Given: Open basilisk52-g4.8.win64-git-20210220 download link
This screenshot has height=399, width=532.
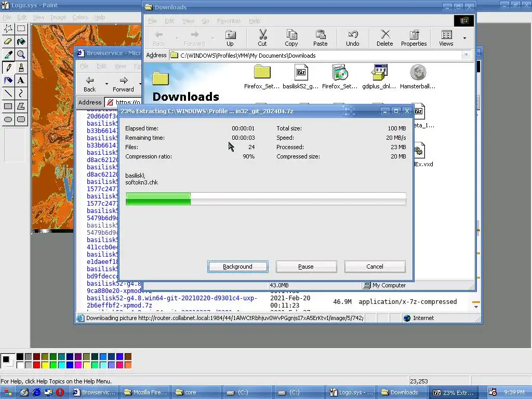Looking at the screenshot, I should coord(171,302).
